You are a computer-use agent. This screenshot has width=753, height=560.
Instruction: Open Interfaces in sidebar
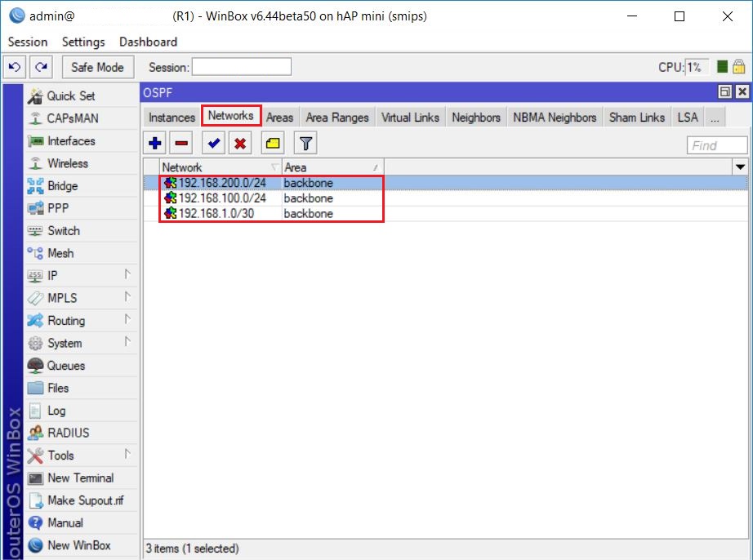81,141
